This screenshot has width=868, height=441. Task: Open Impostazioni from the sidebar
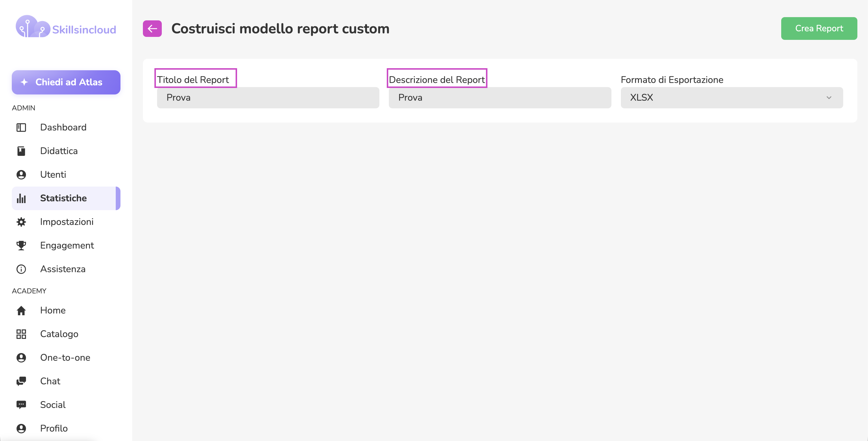[x=66, y=222]
